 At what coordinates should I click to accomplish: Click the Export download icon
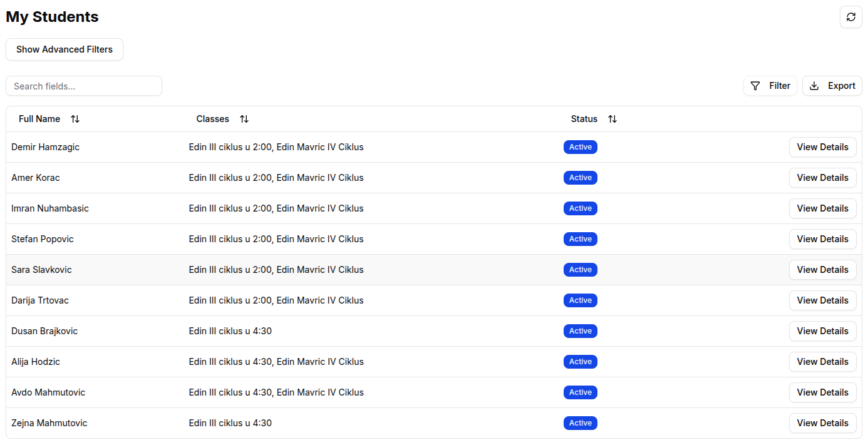[x=814, y=86]
